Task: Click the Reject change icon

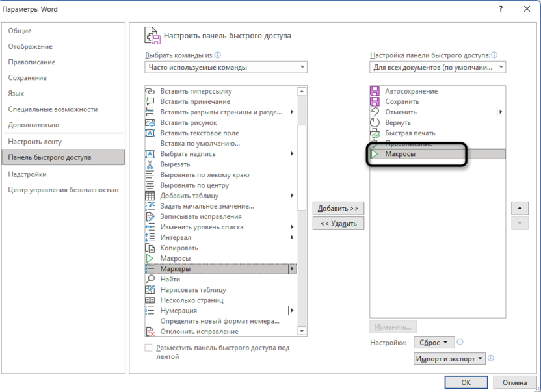Action: (x=149, y=332)
